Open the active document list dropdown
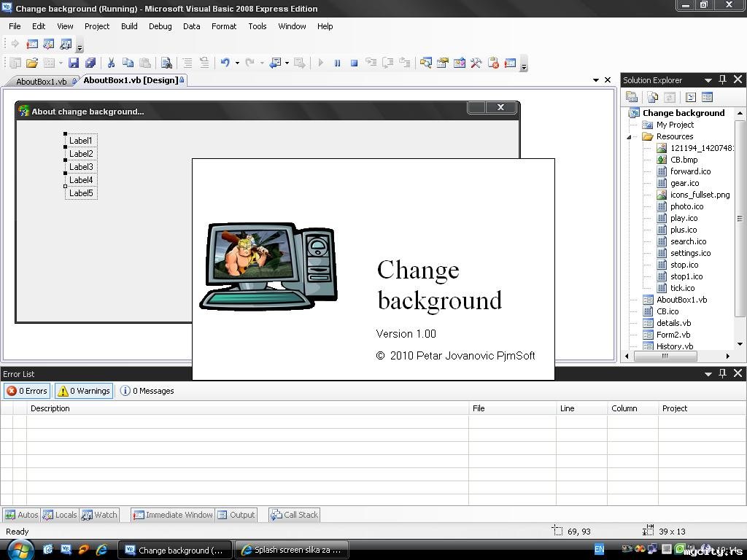Viewport: 747px width, 560px height. 596,80
